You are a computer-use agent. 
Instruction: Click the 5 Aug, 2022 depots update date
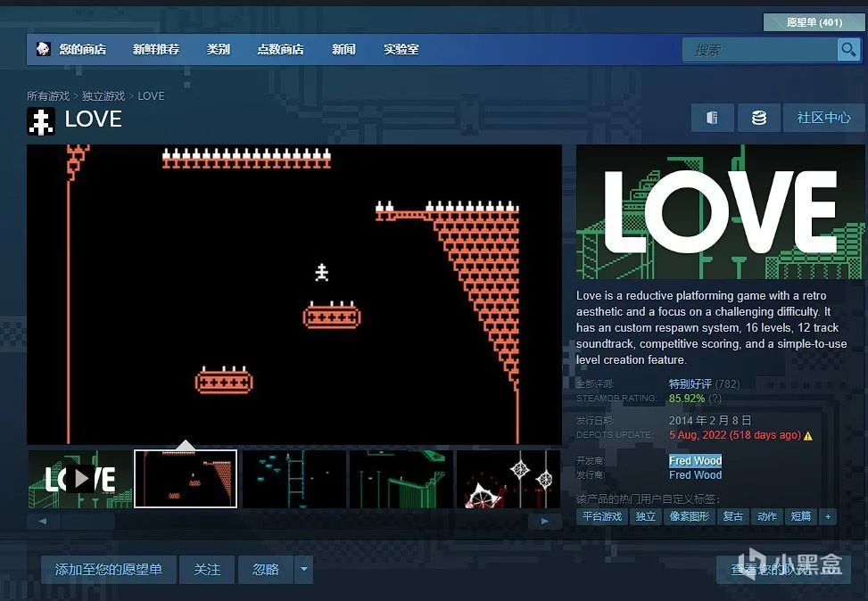tap(734, 435)
